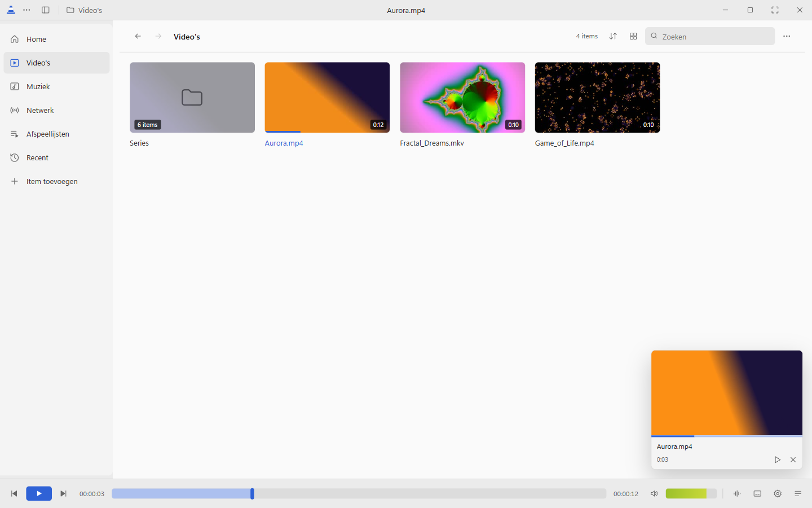Open the Aurora.mp4 thumbnail in grid
The height and width of the screenshot is (508, 812).
[327, 98]
